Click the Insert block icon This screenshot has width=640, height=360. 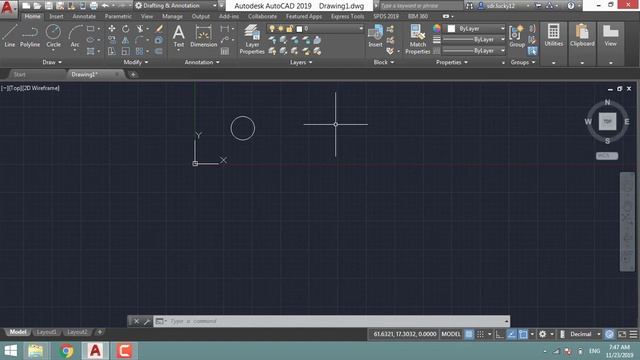click(x=375, y=36)
